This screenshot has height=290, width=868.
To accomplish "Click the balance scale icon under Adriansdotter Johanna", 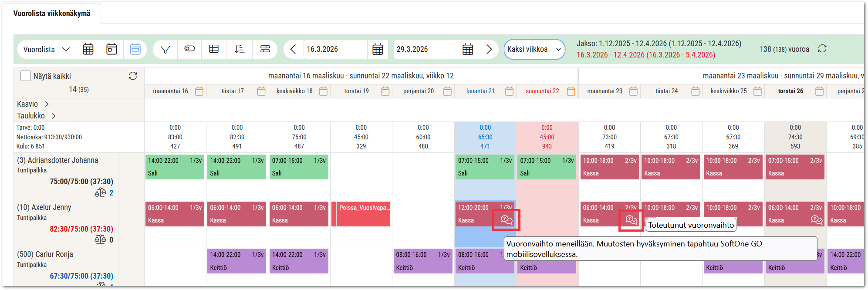I will (x=100, y=192).
